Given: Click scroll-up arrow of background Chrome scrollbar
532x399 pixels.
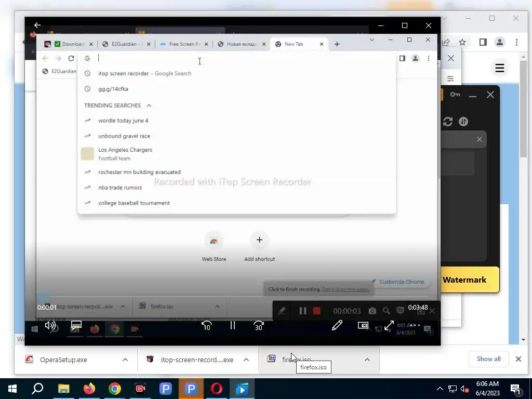Looking at the screenshot, I should (x=523, y=57).
